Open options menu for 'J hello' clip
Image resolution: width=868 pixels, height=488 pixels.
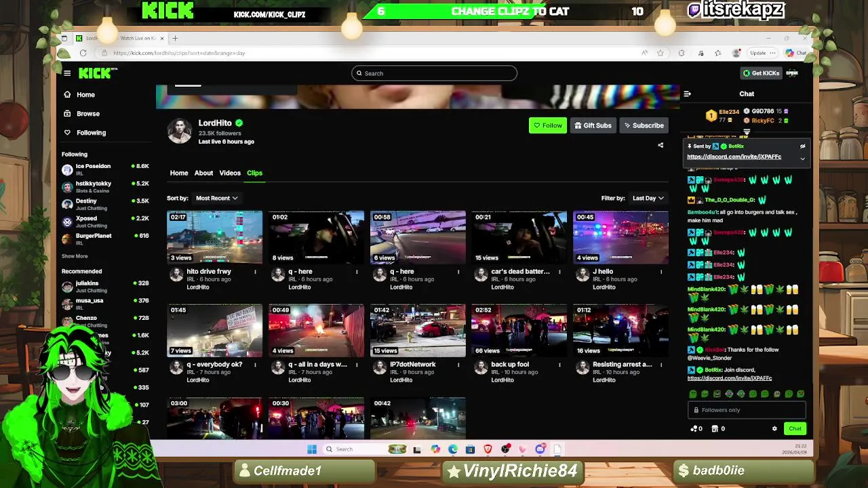[661, 272]
